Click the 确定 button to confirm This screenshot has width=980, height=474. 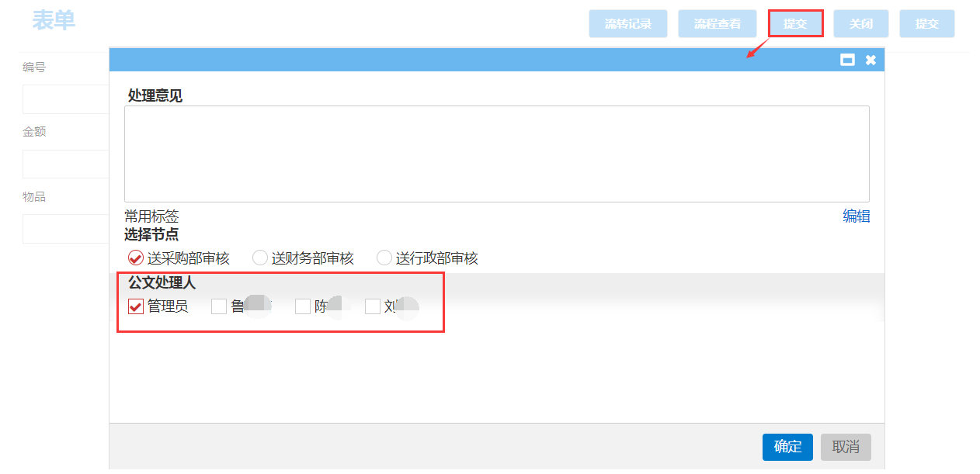point(787,447)
